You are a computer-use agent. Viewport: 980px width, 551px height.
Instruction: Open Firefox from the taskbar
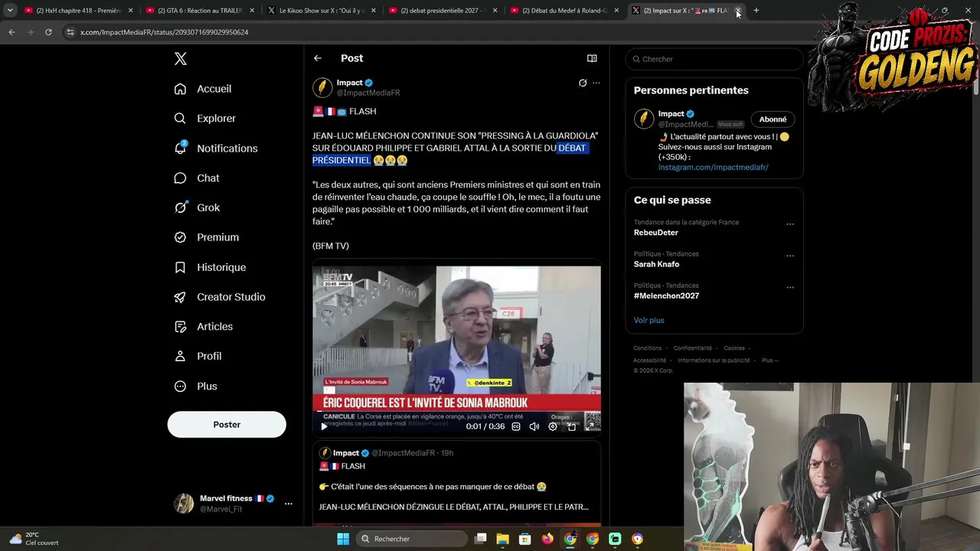(x=547, y=539)
